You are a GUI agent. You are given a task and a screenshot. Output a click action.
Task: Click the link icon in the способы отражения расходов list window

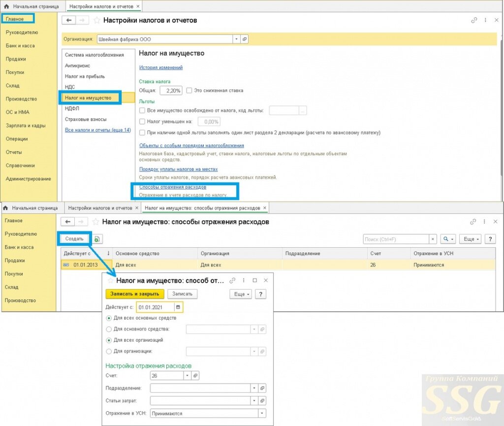(x=473, y=222)
